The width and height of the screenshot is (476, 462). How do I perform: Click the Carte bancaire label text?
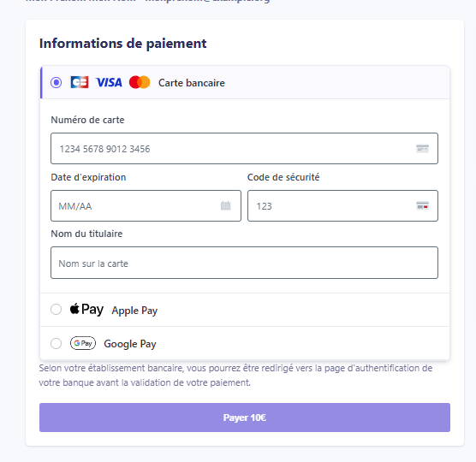point(192,83)
